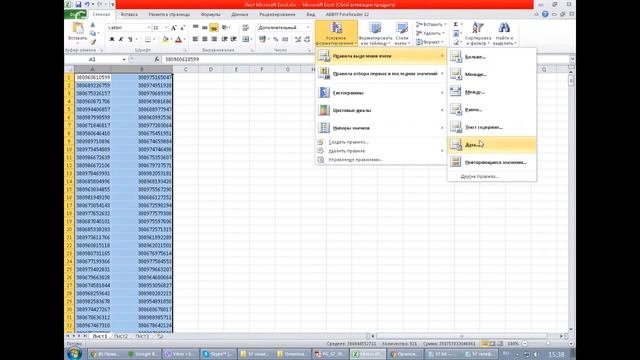Click the insert new sheet icon

click(160, 336)
